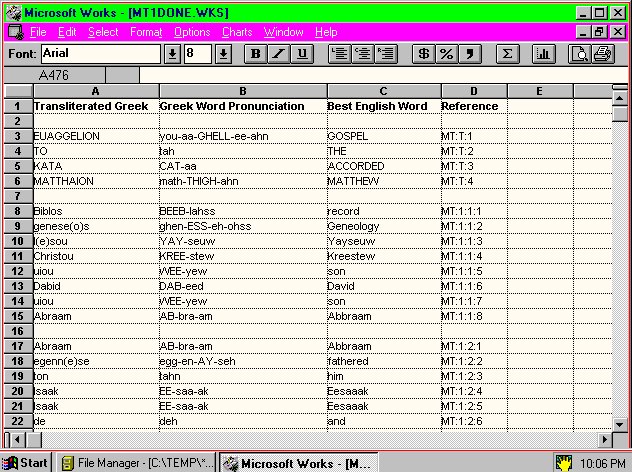Open the Help menu

326,32
